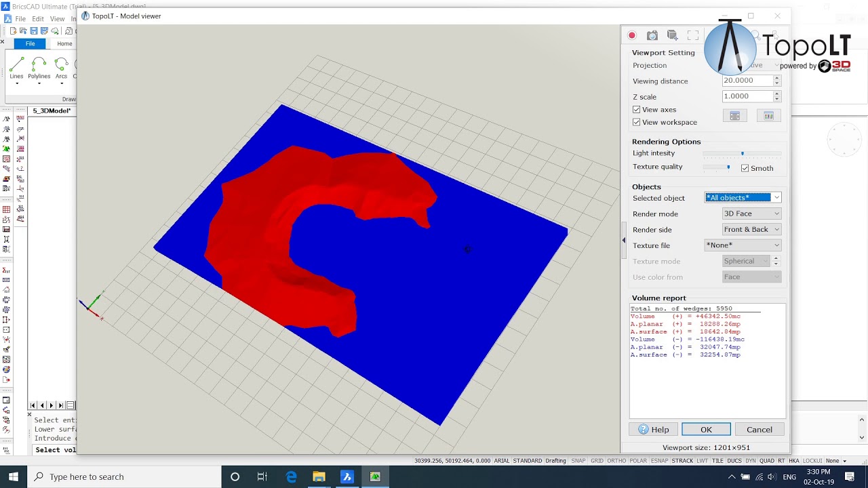Adjust the Light intesity slider
Screen dimensions: 868x488
click(743, 154)
